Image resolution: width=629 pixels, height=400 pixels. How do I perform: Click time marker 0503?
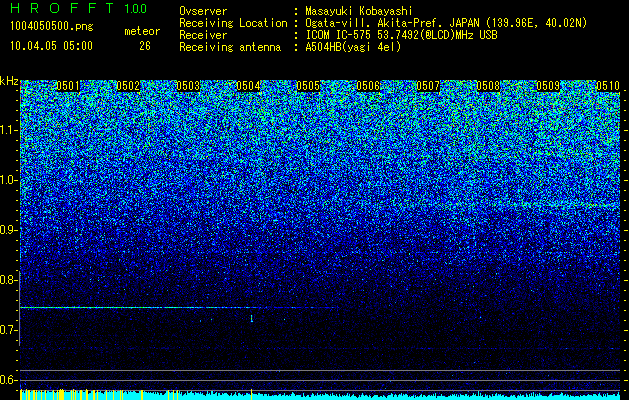click(x=188, y=86)
